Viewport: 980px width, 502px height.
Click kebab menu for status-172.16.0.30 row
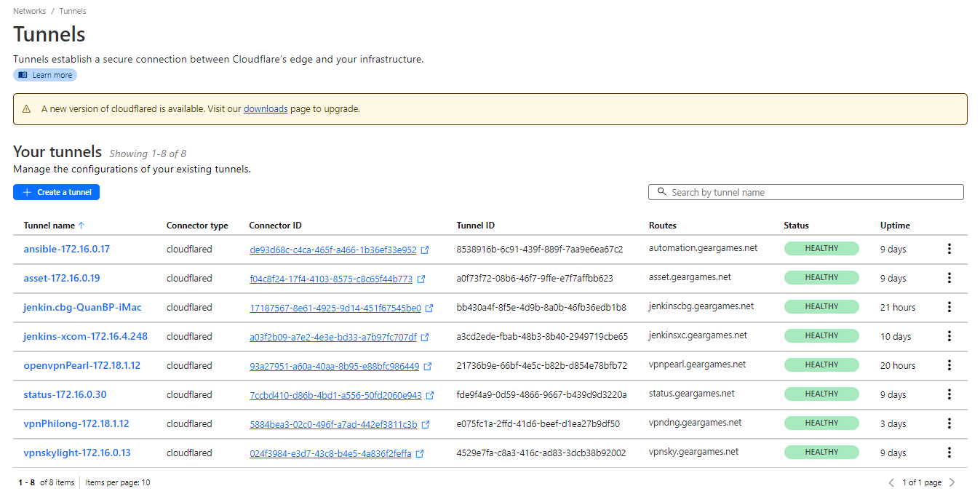pos(949,394)
